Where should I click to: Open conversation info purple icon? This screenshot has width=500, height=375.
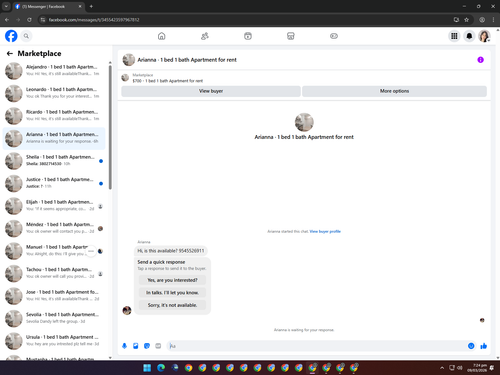[x=480, y=60]
